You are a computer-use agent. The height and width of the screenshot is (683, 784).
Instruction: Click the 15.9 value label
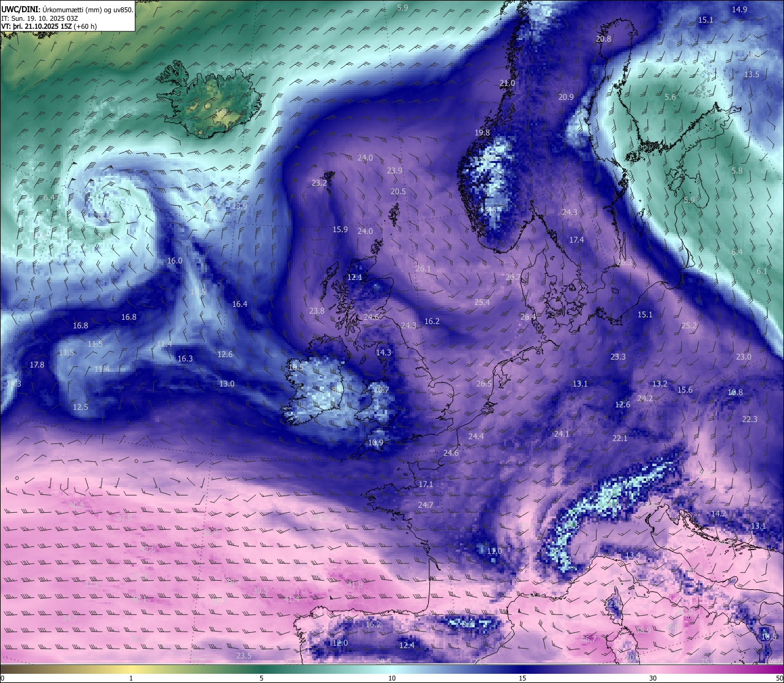click(x=340, y=229)
